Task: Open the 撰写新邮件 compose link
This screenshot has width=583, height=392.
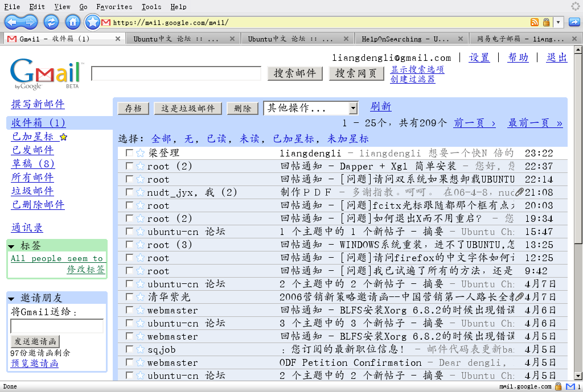Action: (38, 104)
